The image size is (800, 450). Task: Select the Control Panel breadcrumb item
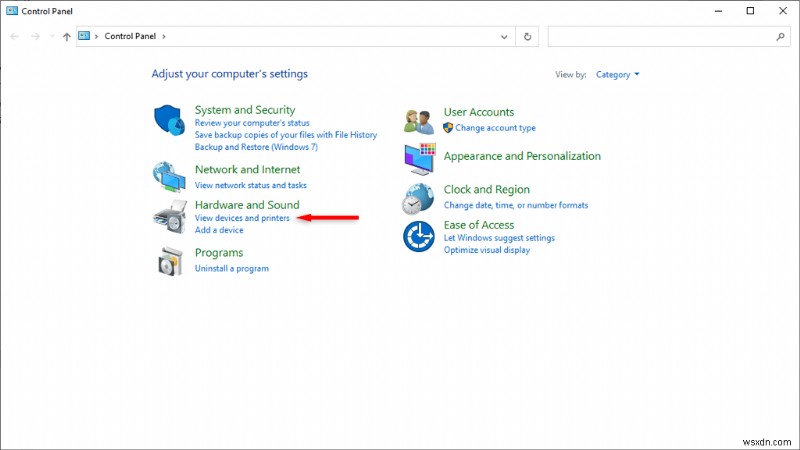coord(130,36)
